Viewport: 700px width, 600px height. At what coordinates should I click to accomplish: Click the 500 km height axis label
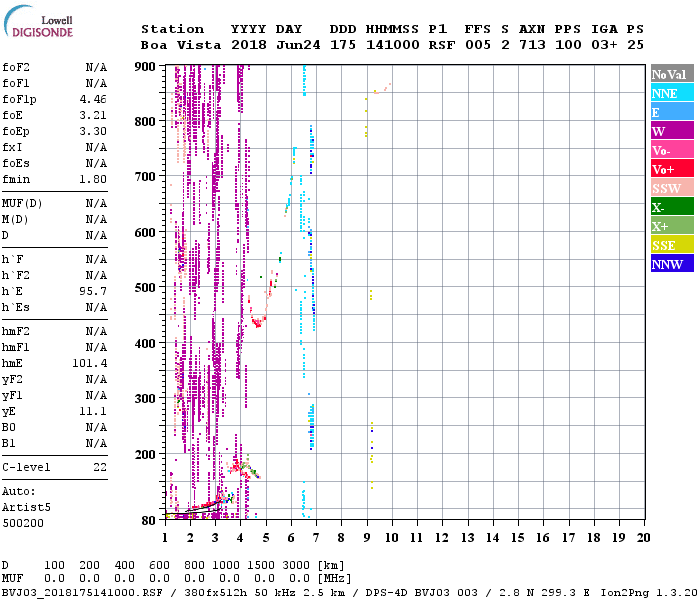(145, 288)
